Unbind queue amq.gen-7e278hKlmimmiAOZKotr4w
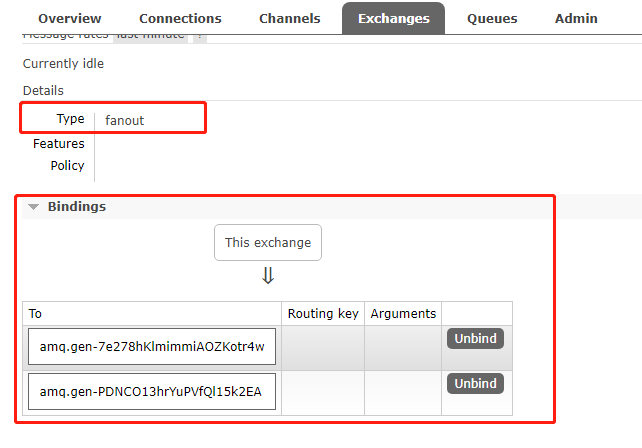Image resolution: width=642 pixels, height=448 pixels. tap(475, 339)
